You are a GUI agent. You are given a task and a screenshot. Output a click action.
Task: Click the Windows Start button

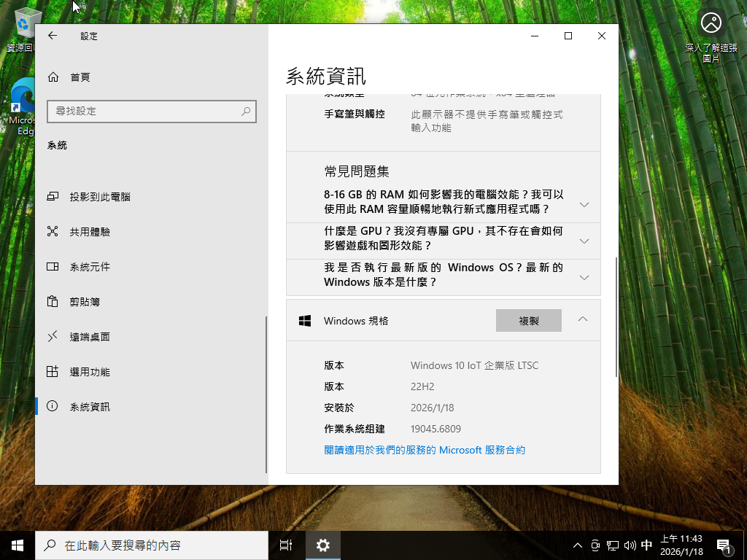(x=18, y=545)
